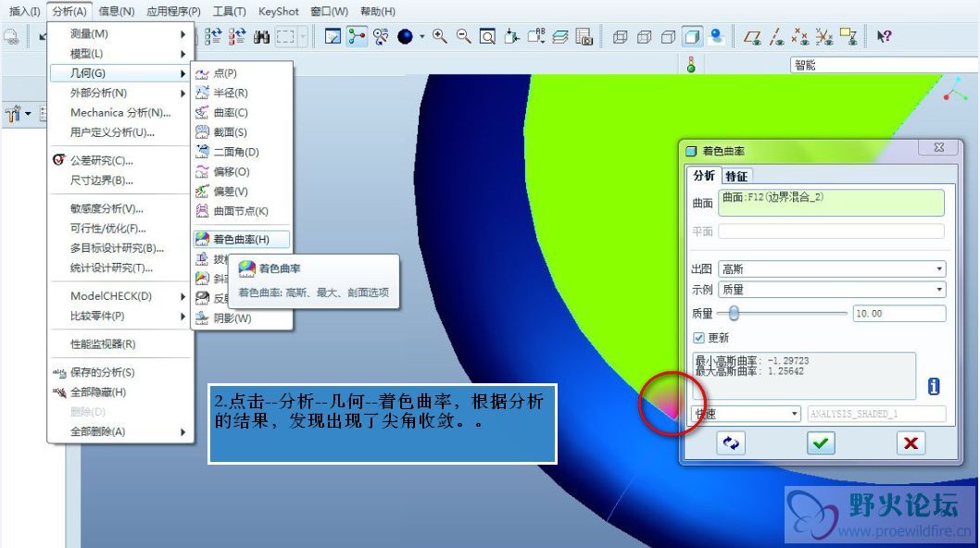Expand the 比较零件(P) submenu

click(x=120, y=317)
